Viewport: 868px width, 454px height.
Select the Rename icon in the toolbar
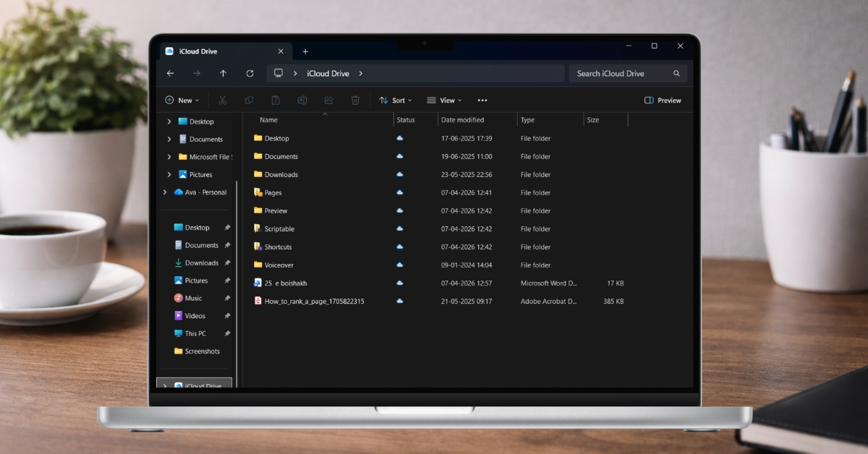tap(302, 100)
